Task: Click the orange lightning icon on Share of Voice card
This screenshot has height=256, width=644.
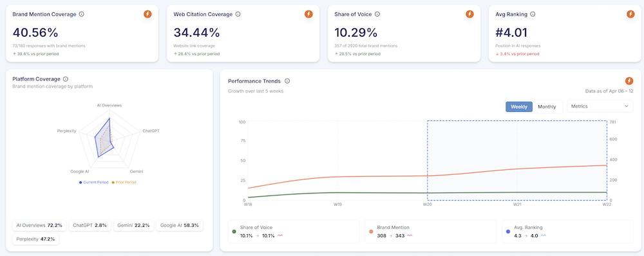Action: 469,14
